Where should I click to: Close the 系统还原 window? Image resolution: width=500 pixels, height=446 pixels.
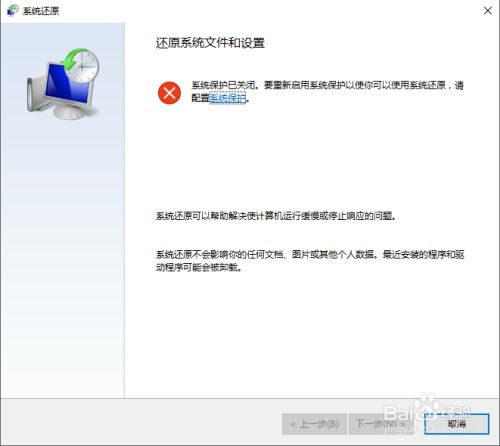click(x=488, y=11)
